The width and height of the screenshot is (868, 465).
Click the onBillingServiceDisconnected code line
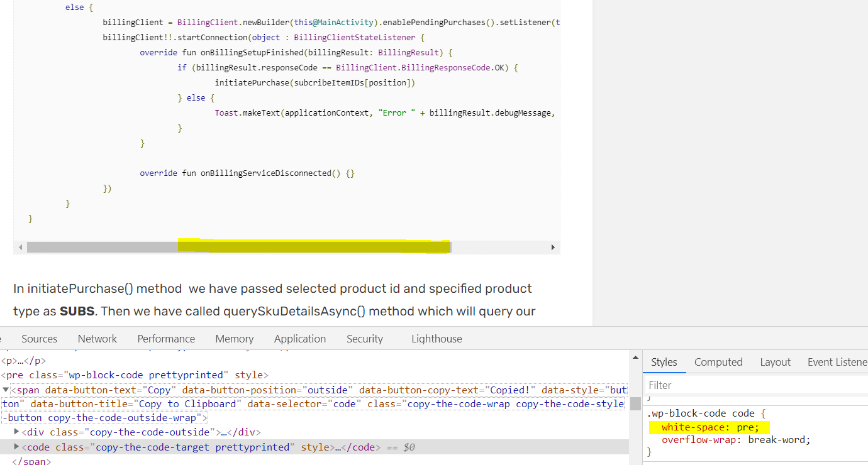click(x=247, y=173)
